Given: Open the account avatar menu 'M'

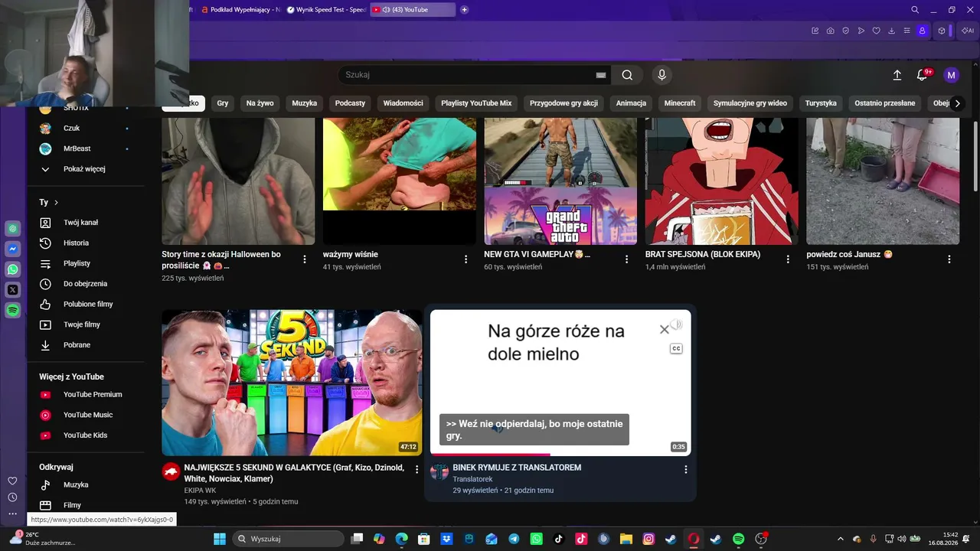Looking at the screenshot, I should point(951,75).
